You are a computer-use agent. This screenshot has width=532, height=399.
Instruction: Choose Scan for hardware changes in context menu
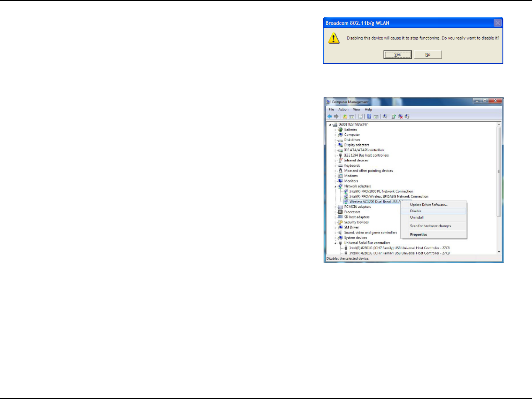click(x=434, y=226)
